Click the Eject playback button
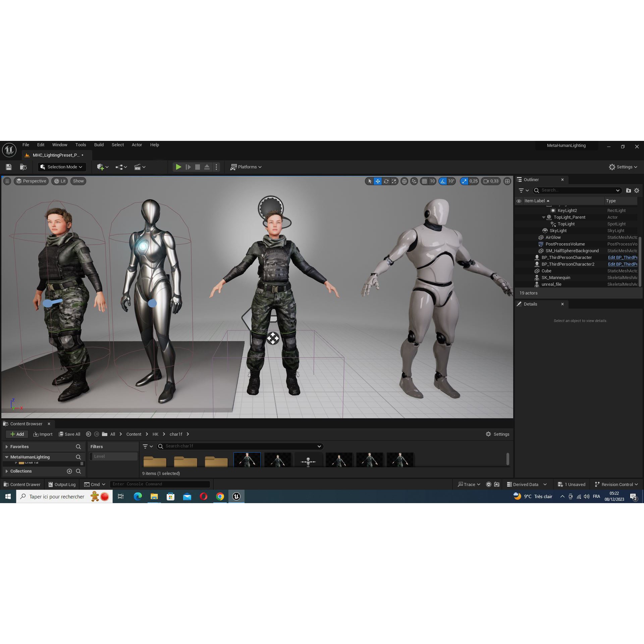The width and height of the screenshot is (644, 644). click(207, 167)
